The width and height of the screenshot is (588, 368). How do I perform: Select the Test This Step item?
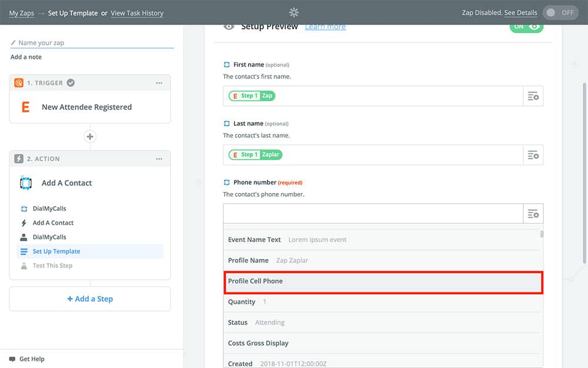[x=52, y=266]
